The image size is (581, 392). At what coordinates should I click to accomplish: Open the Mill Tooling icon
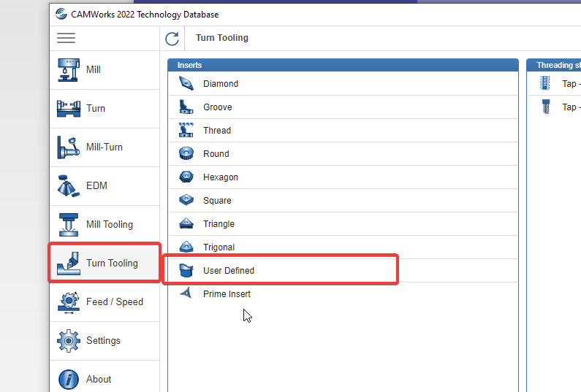(x=69, y=225)
